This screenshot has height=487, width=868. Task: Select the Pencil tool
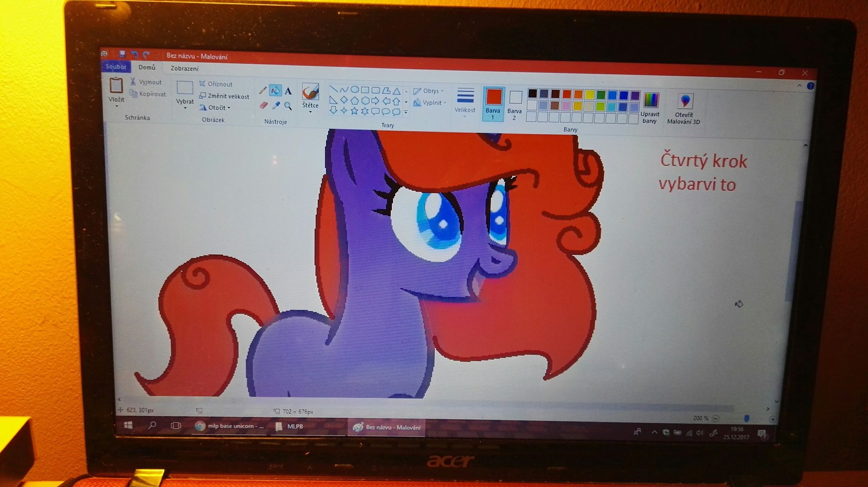[x=263, y=90]
